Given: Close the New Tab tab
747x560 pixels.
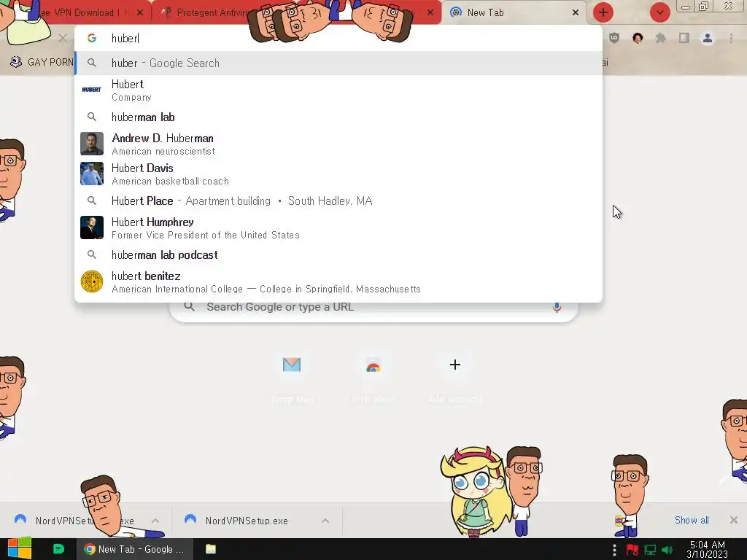Looking at the screenshot, I should (576, 12).
